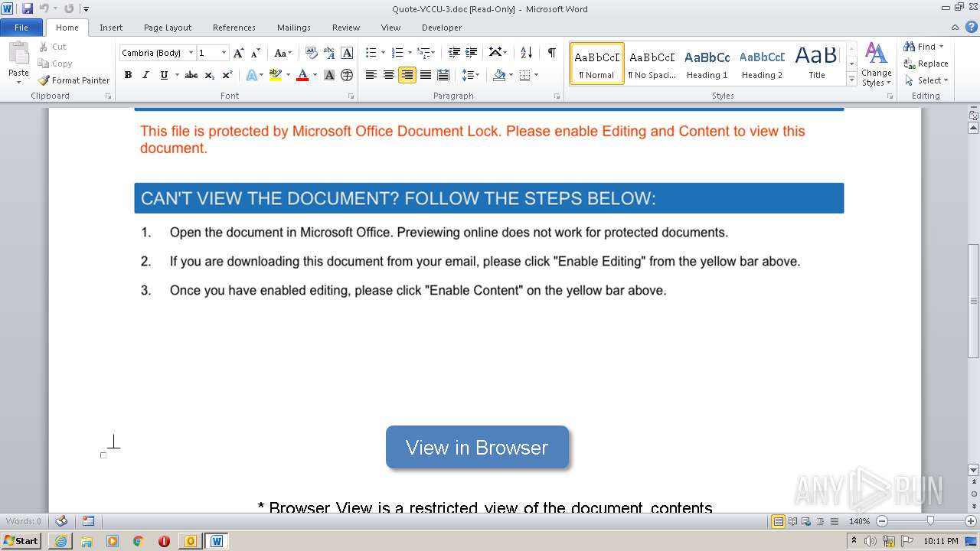Viewport: 980px width, 551px height.
Task: Select Format Painter tool
Action: coord(74,80)
